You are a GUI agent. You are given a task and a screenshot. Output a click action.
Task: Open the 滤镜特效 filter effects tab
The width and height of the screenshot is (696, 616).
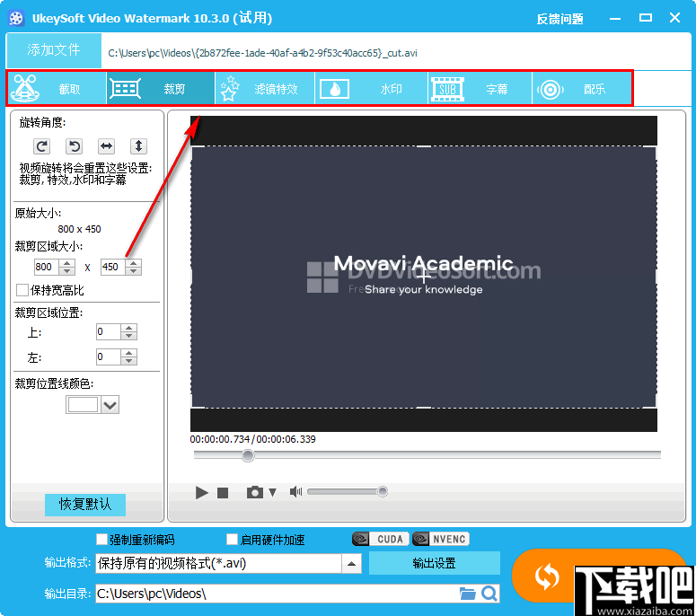[x=265, y=88]
